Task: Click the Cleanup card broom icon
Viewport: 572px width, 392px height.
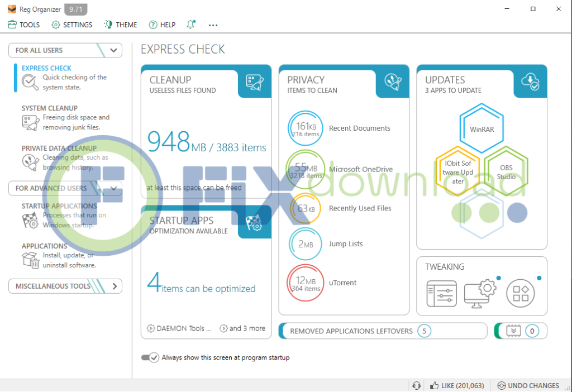Action: click(255, 82)
